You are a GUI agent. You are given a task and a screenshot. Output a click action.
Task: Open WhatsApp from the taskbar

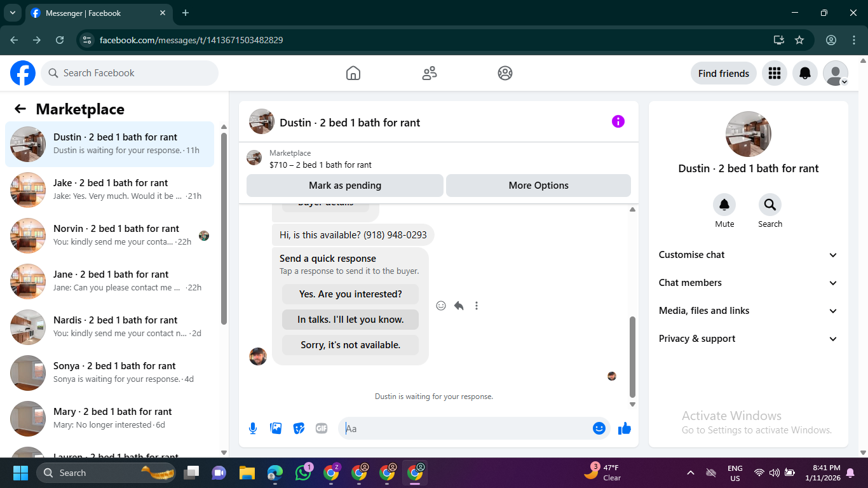point(303,472)
